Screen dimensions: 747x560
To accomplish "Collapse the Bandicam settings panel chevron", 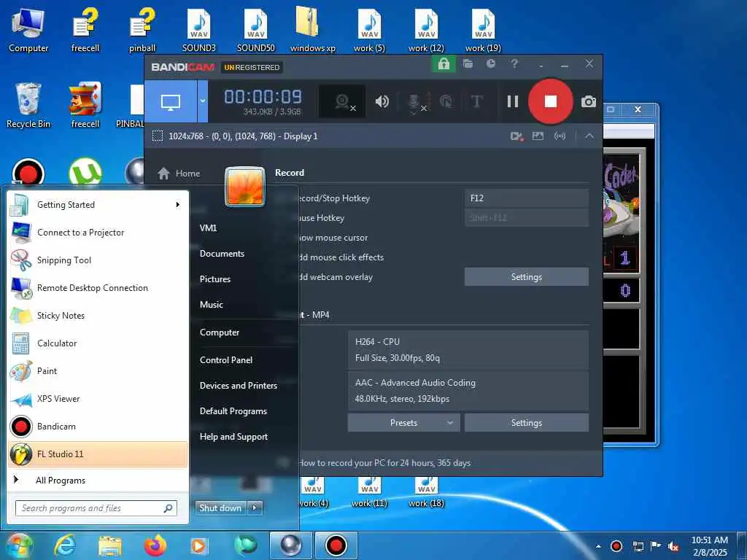I will (x=589, y=136).
